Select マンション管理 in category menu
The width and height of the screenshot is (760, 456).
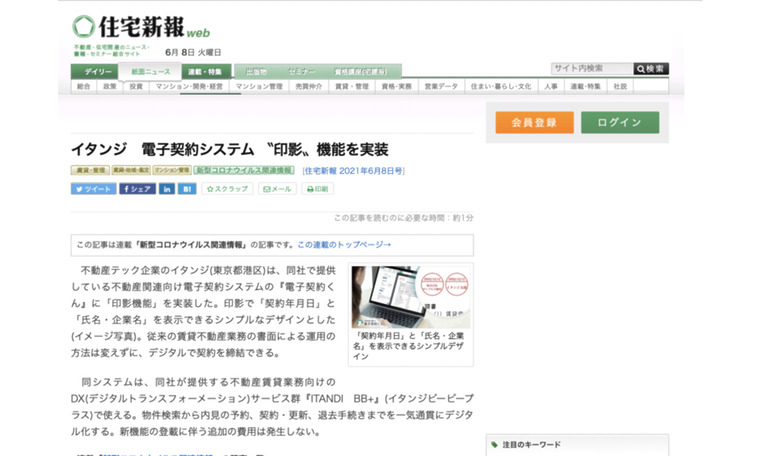coord(259,87)
